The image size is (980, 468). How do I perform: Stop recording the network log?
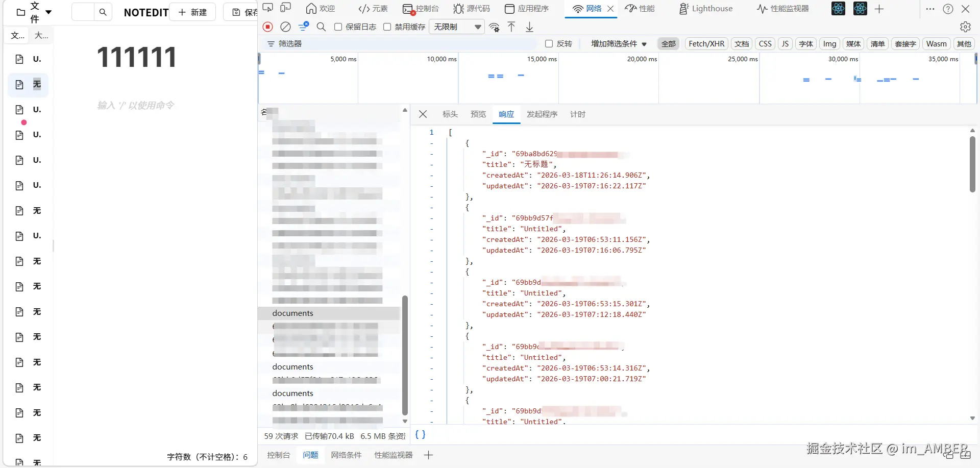[x=268, y=27]
